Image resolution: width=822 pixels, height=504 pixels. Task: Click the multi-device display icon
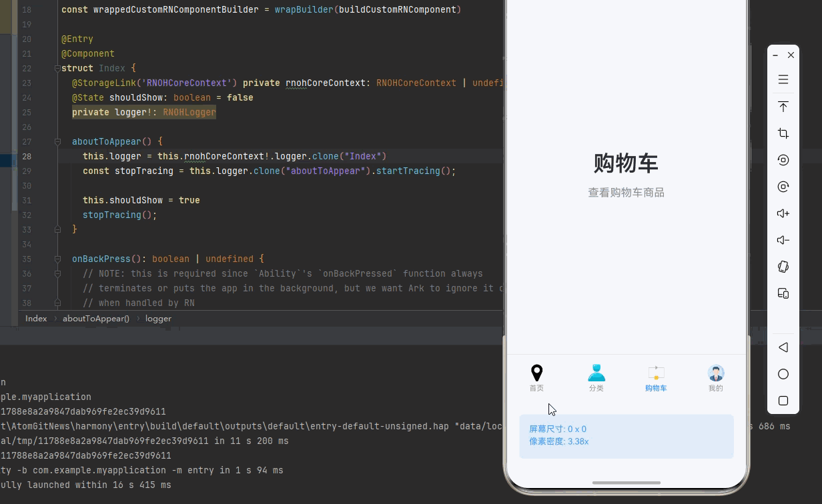click(783, 293)
